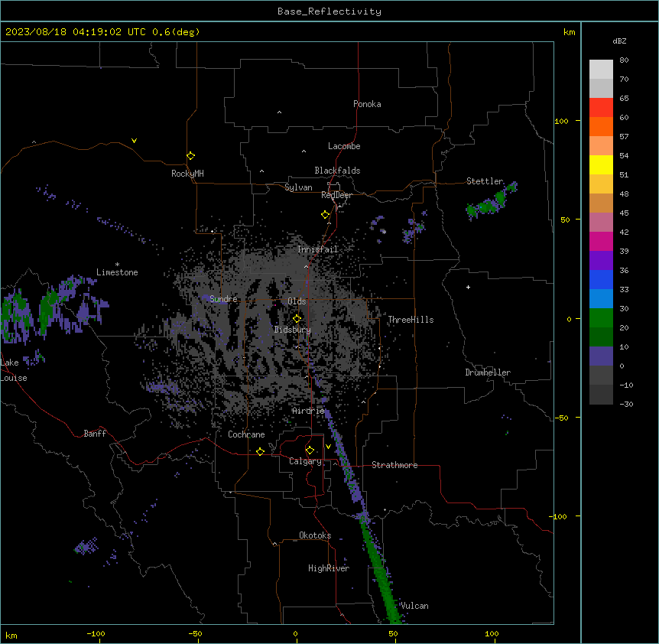Click the Innisfail town label
The image size is (659, 644).
(x=318, y=249)
